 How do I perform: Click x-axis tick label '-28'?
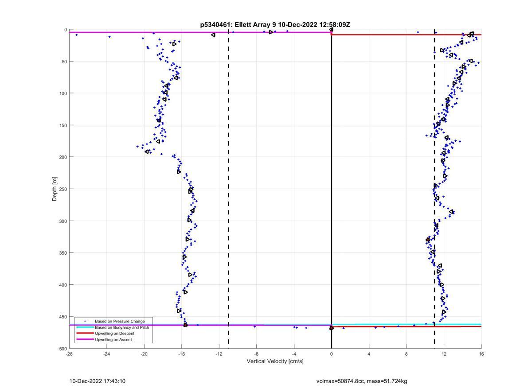click(69, 354)
